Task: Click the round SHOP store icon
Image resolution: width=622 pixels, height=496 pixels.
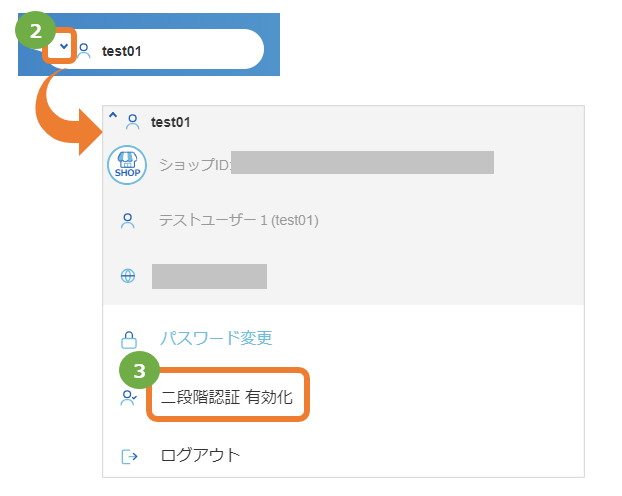Action: pos(127,165)
